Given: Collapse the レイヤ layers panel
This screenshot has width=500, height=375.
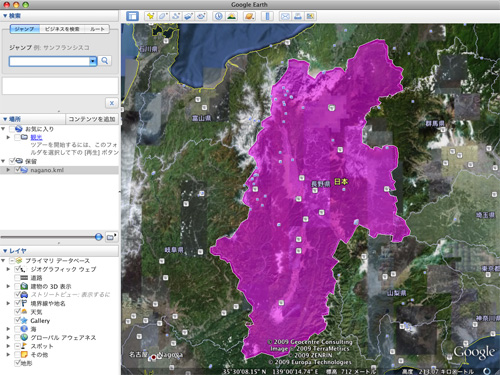Looking at the screenshot, I should [x=5, y=251].
